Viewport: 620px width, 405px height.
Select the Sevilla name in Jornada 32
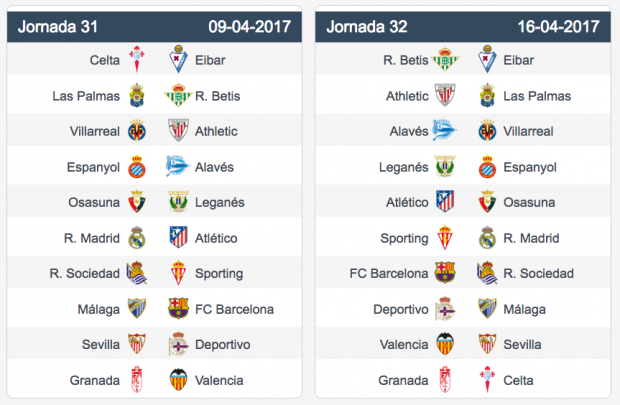point(522,344)
